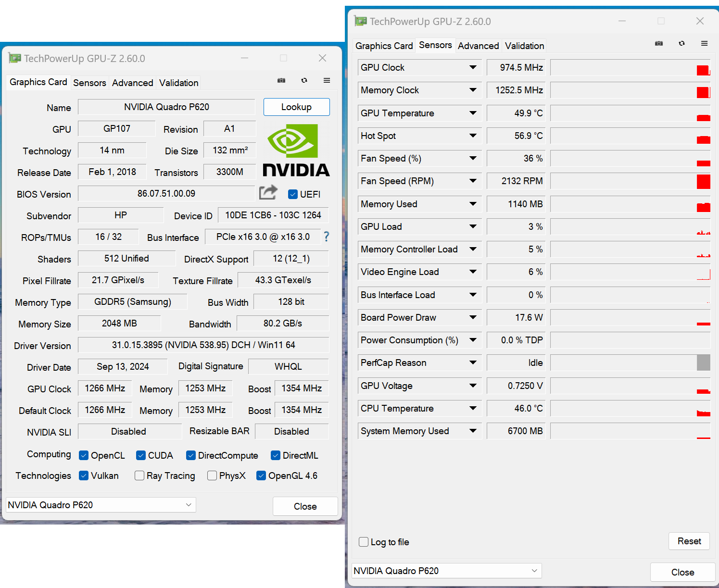Click screenshot camera icon in Sensors window
Viewport: 719px width, 588px height.
[659, 43]
